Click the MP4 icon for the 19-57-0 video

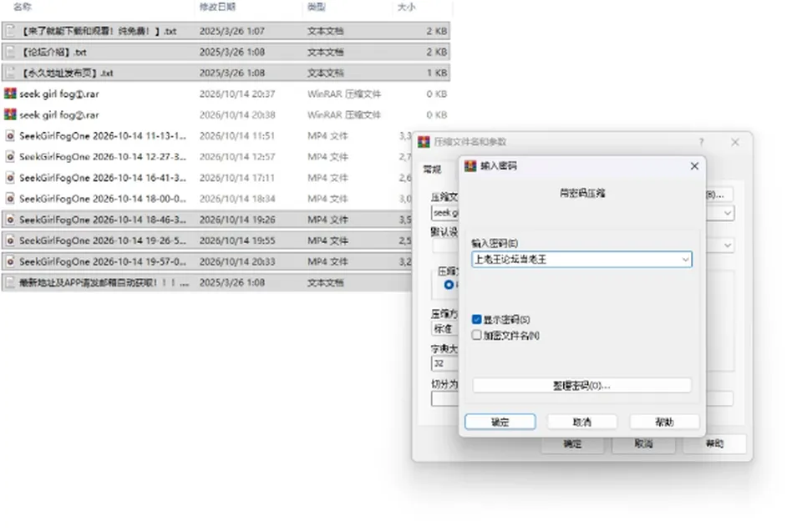(10, 261)
